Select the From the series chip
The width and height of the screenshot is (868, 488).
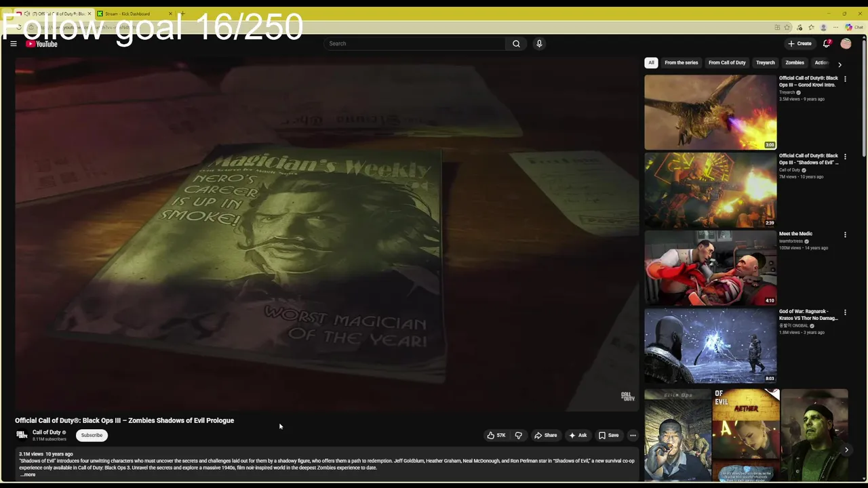click(681, 62)
